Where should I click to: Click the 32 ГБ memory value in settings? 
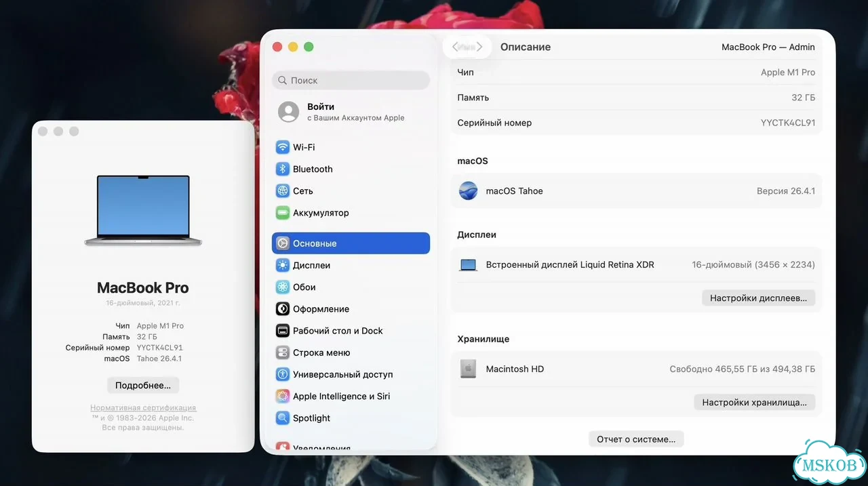pos(804,98)
